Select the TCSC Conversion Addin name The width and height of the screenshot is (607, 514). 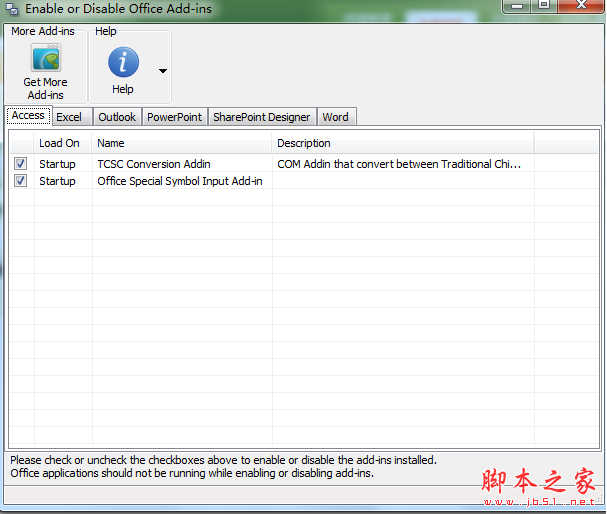(154, 164)
